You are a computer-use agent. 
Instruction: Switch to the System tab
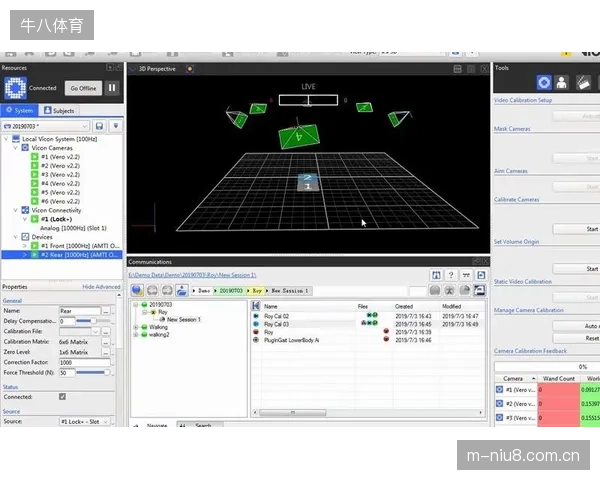tap(19, 110)
